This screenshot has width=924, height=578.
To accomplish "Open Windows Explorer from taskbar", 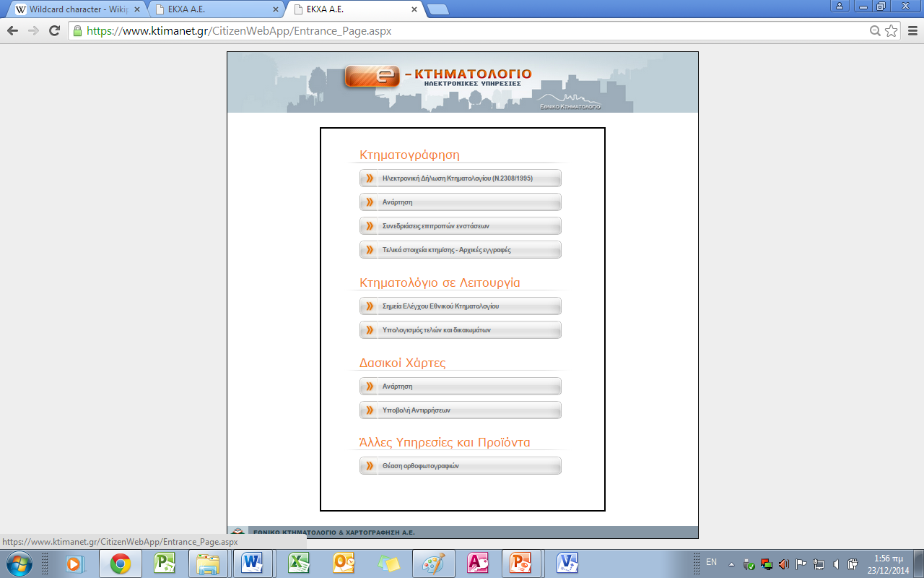I will [209, 563].
